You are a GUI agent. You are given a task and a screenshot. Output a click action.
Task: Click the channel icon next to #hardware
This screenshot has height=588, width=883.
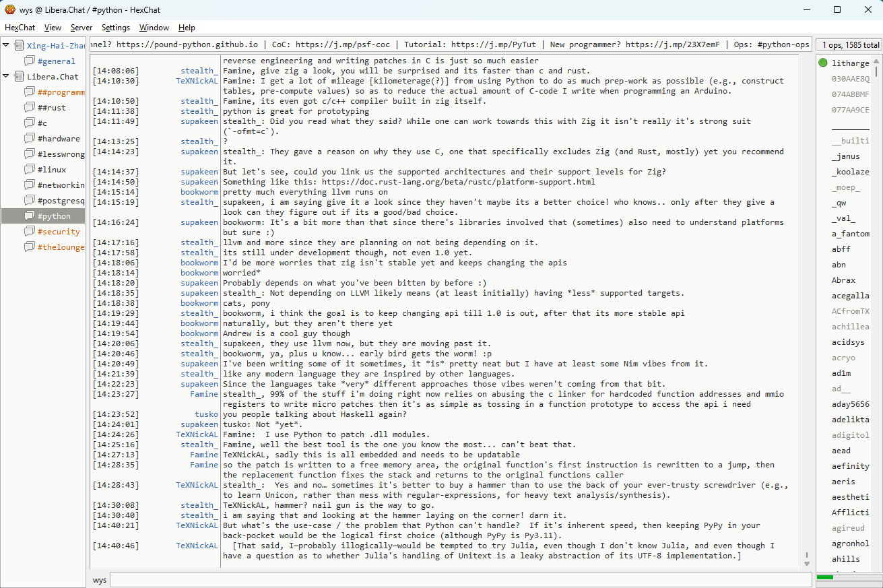pos(30,139)
